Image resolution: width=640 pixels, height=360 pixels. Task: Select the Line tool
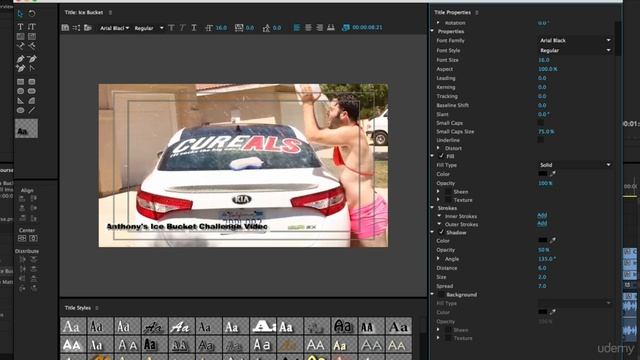[x=32, y=110]
